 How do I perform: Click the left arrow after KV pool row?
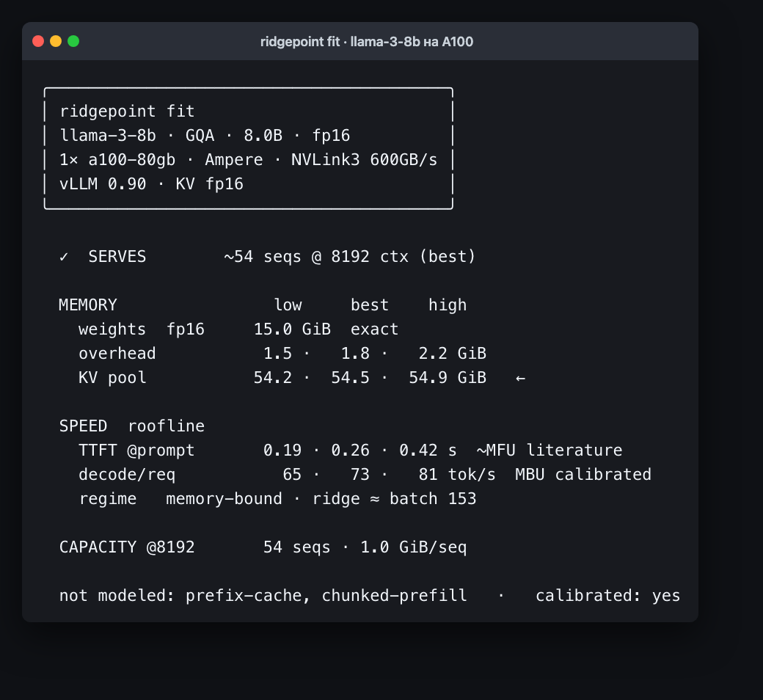click(520, 378)
